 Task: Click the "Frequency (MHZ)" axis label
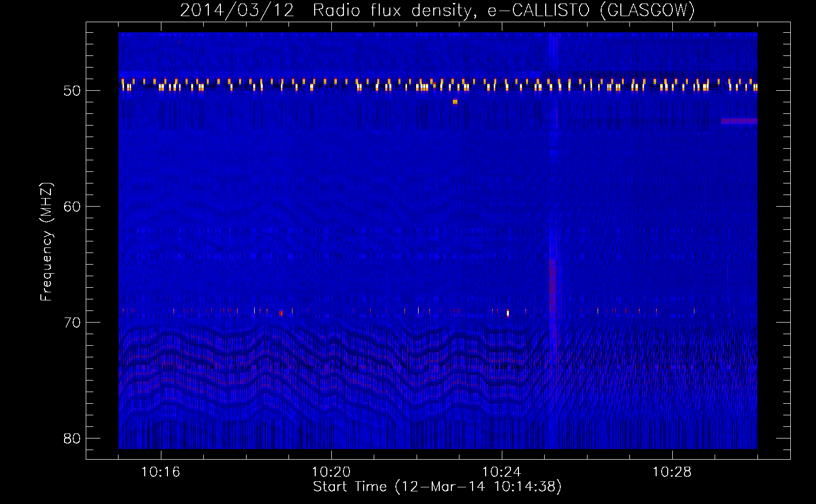(x=46, y=242)
